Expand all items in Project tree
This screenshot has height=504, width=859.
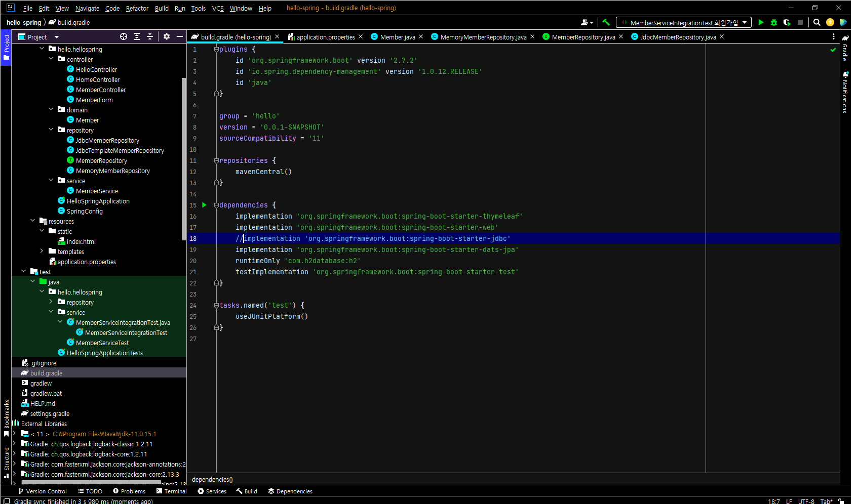pos(137,36)
